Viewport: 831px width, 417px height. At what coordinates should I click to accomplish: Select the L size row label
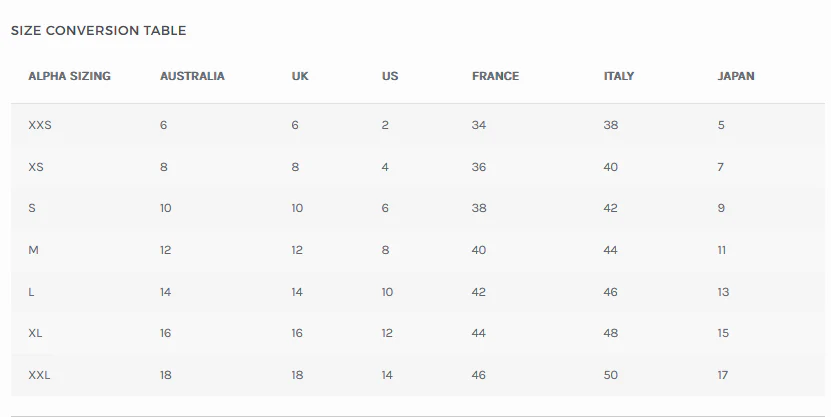click(x=32, y=292)
